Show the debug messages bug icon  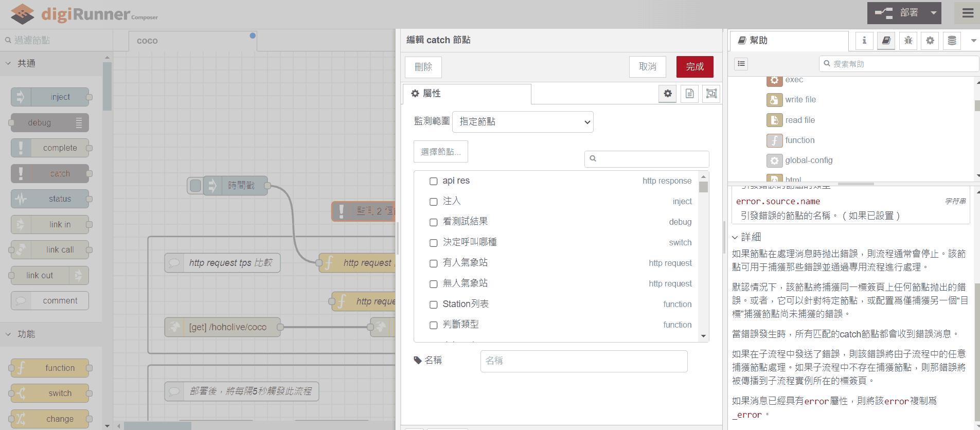[908, 40]
